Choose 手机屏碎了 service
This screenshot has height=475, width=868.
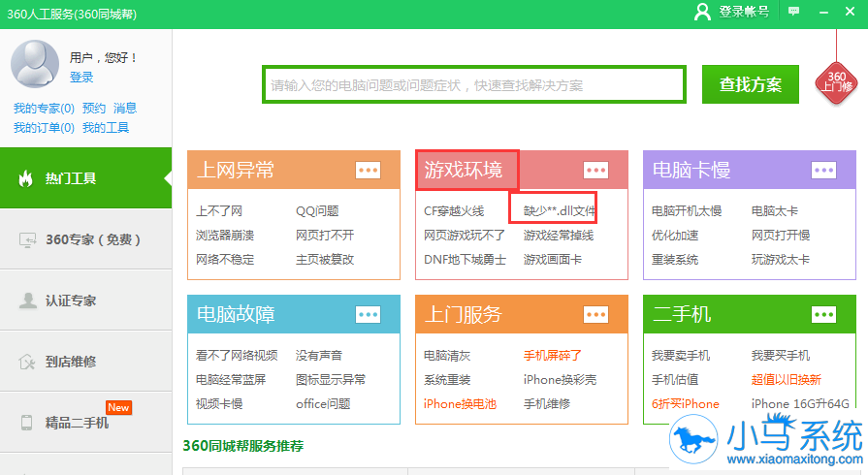[553, 356]
